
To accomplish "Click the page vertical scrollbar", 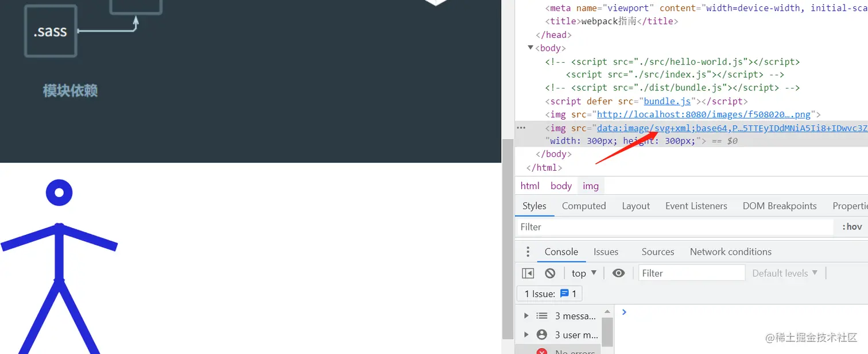I will tap(507, 238).
